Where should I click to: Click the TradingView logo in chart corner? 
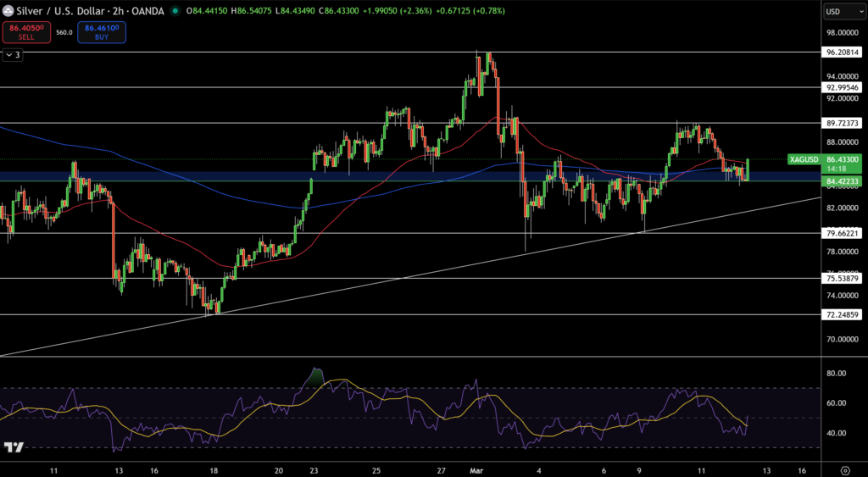click(x=13, y=447)
